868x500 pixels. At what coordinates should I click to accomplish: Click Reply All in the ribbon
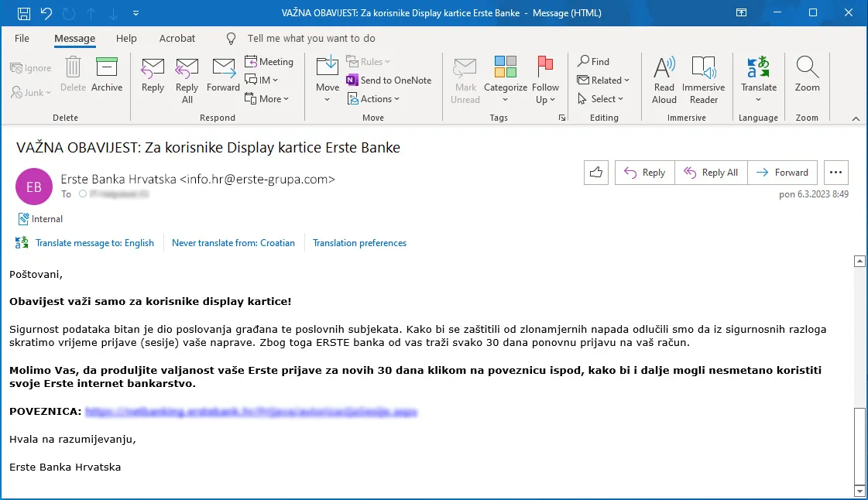click(x=187, y=80)
